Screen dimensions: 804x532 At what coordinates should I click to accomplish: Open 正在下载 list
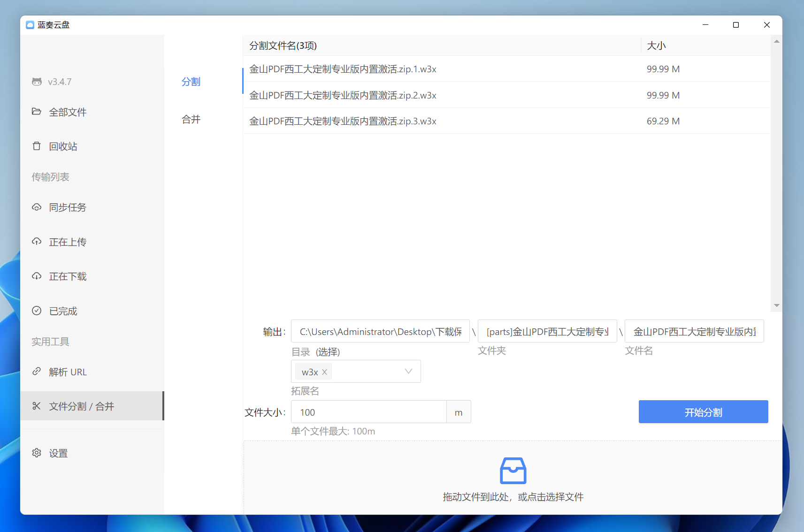[x=92, y=276]
